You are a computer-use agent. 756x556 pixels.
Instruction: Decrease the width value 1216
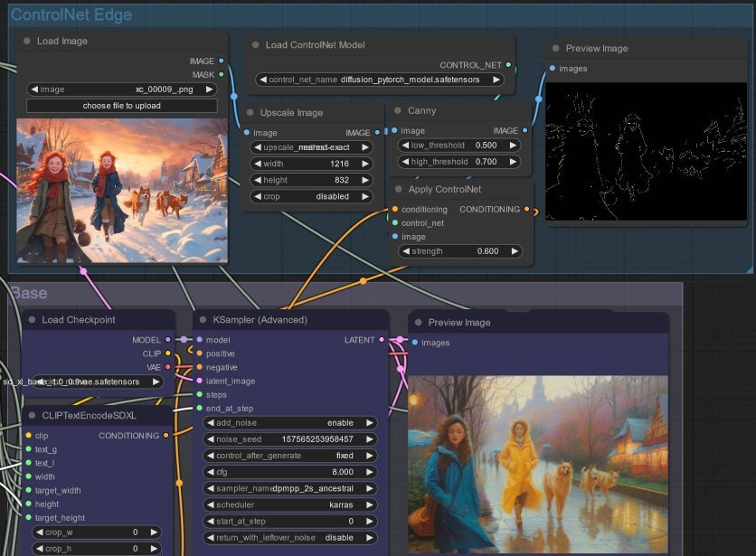[x=258, y=164]
